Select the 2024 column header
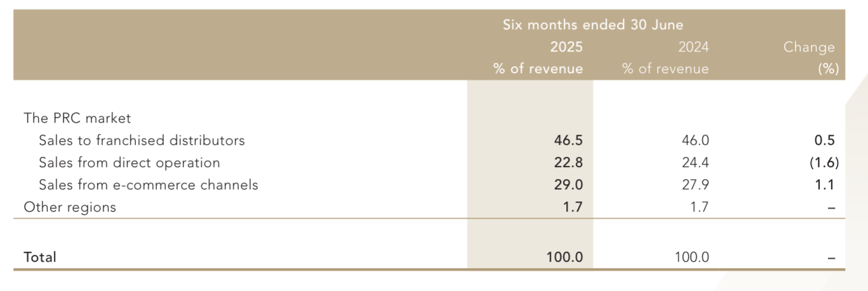This screenshot has width=868, height=291. pyautogui.click(x=693, y=47)
